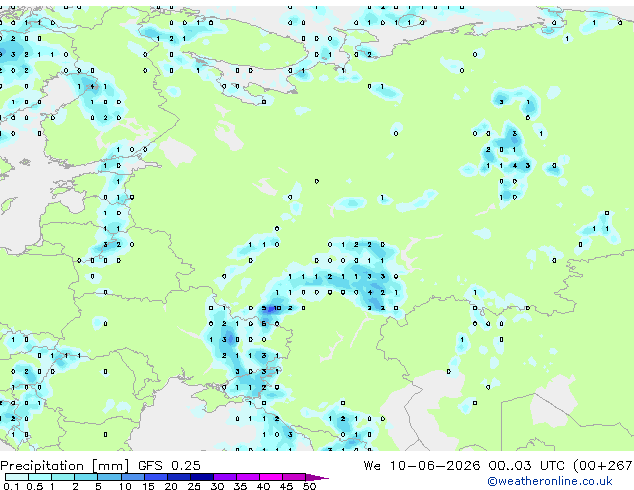The width and height of the screenshot is (634, 490).
Task: Click the 30–35 mm violet legend swatch
Action: pos(224,477)
